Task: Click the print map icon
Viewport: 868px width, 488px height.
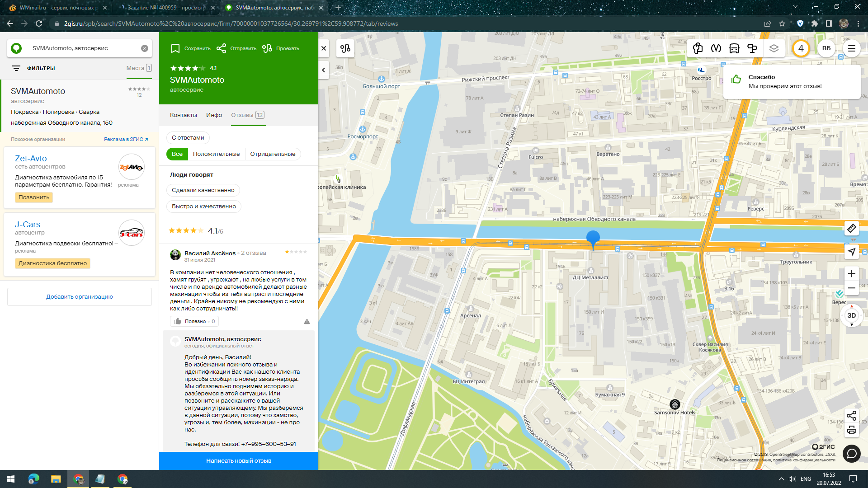Action: 852,430
